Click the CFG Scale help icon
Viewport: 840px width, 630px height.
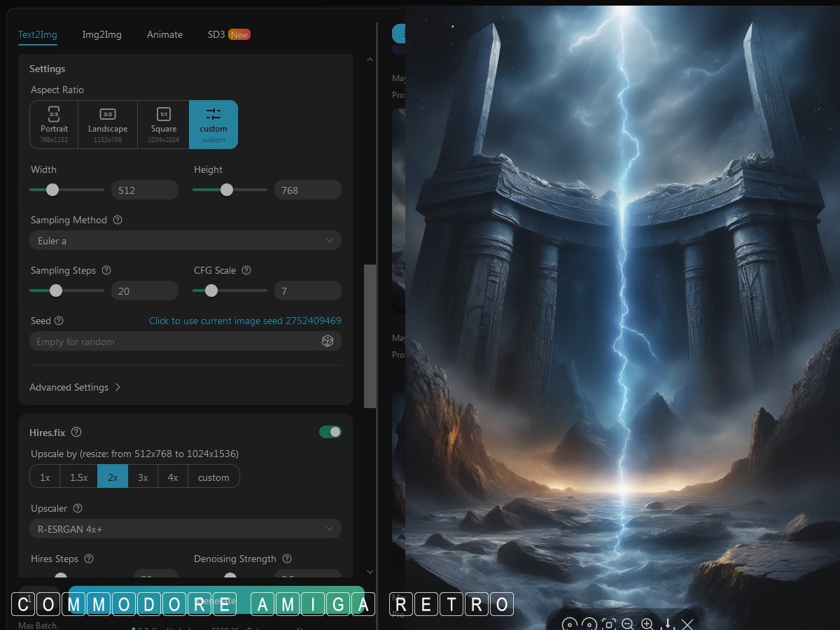246,270
